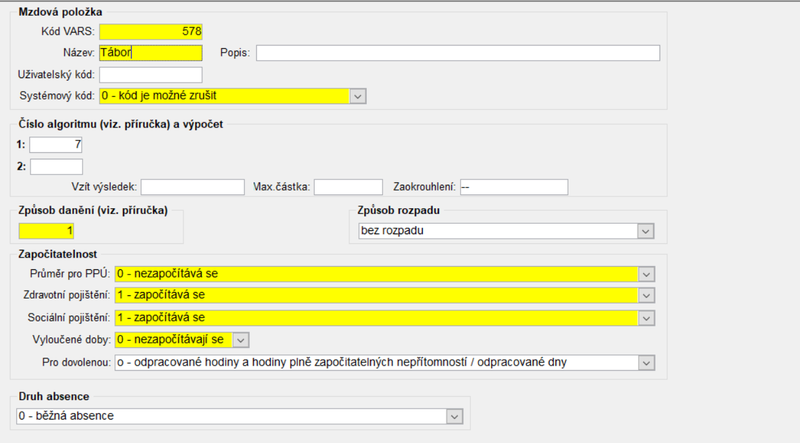Click the Vzít výsledek label
Viewport: 800px width, 443px height.
pos(104,187)
